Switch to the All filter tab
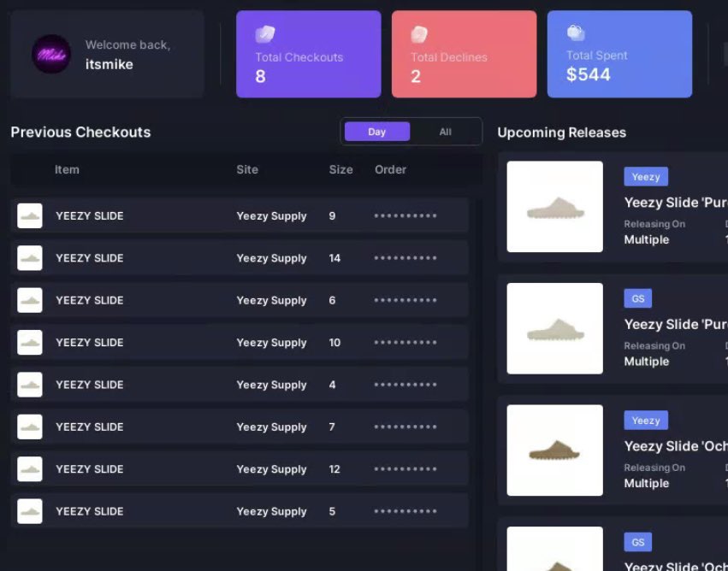Screen dimensions: 728x571 [445, 132]
